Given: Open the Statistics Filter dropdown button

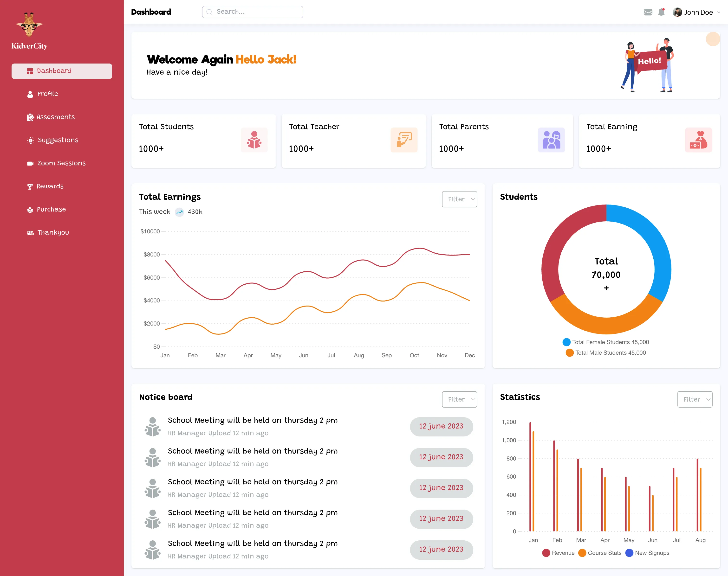Looking at the screenshot, I should tap(695, 399).
